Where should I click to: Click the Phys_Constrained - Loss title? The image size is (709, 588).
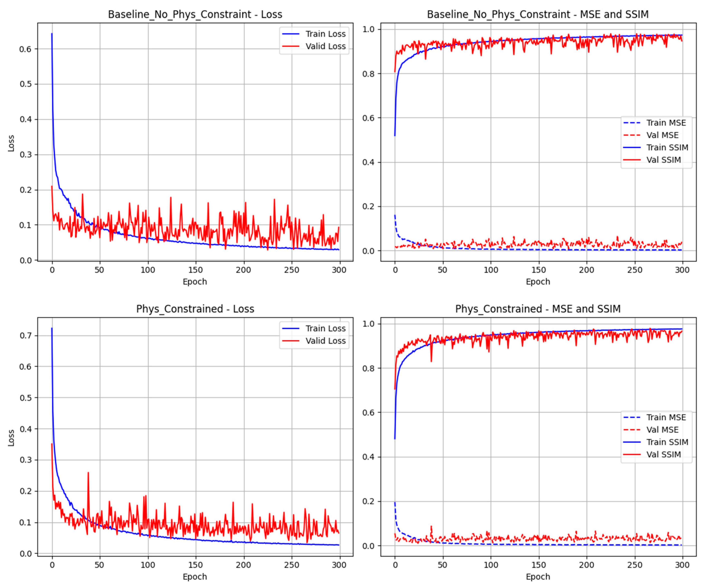195,309
